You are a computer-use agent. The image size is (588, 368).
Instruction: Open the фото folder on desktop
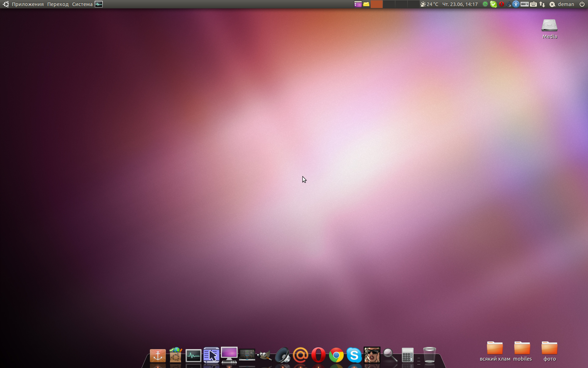549,351
